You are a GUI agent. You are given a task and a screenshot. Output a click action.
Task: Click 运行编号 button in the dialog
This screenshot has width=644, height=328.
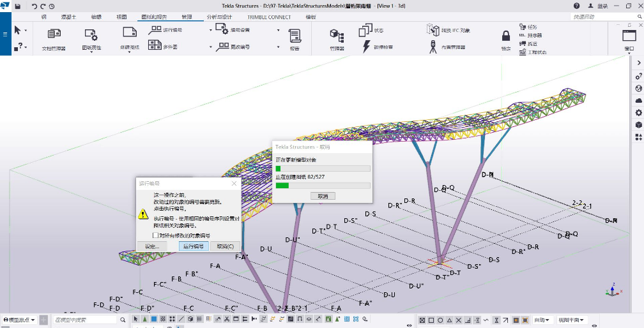tap(194, 246)
